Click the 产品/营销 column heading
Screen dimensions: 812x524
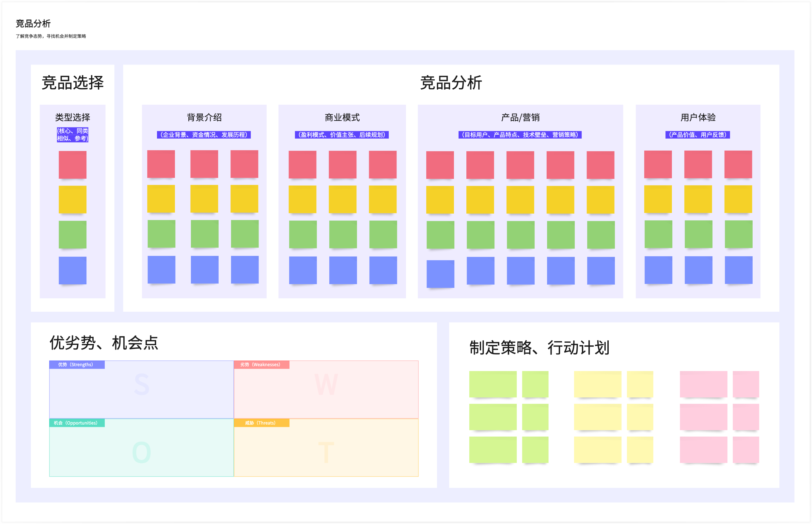click(x=520, y=117)
